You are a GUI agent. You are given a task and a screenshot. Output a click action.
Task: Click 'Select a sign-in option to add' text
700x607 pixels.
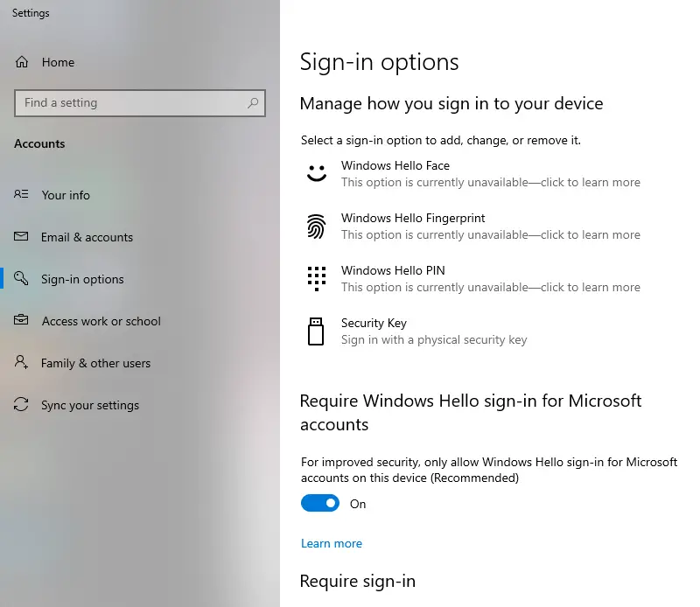pos(441,140)
